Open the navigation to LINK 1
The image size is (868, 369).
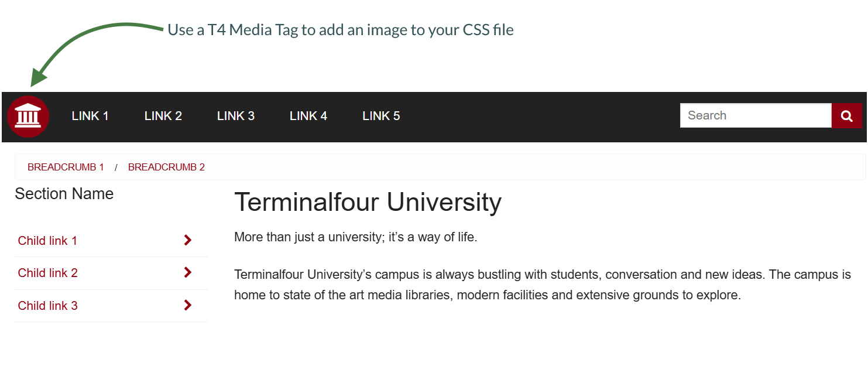90,115
